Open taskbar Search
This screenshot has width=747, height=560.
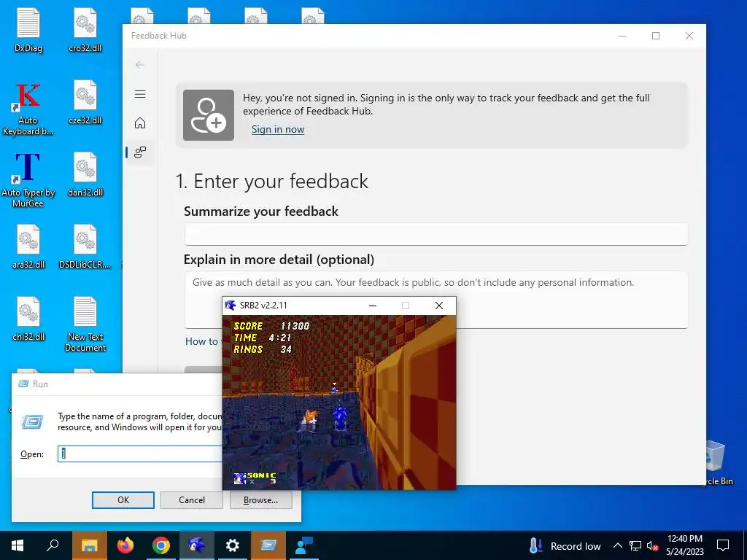(53, 545)
